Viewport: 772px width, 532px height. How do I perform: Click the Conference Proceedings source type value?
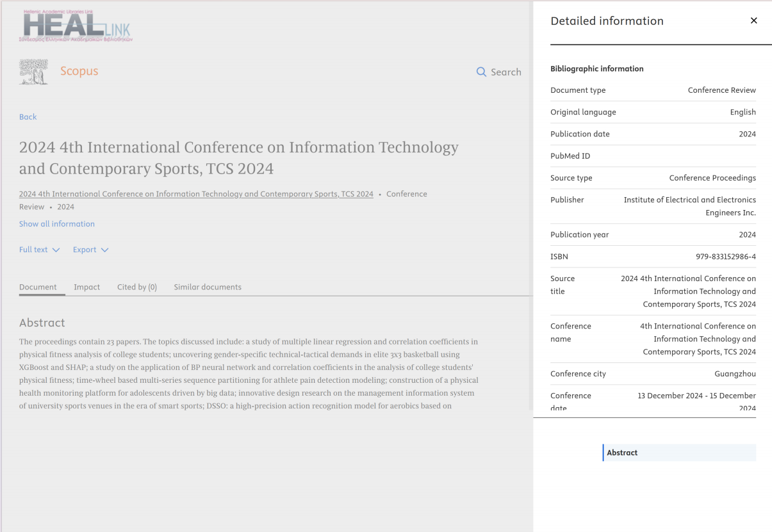click(x=712, y=178)
